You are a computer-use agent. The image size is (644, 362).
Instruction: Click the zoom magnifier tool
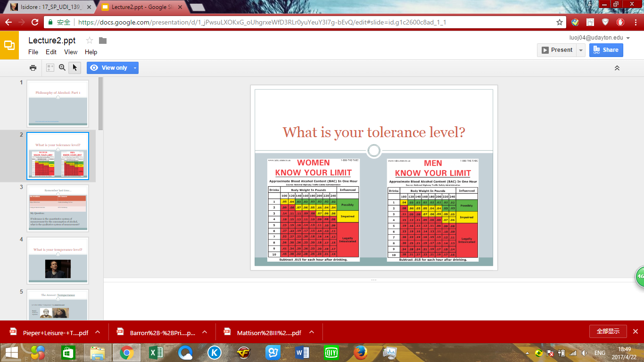62,68
